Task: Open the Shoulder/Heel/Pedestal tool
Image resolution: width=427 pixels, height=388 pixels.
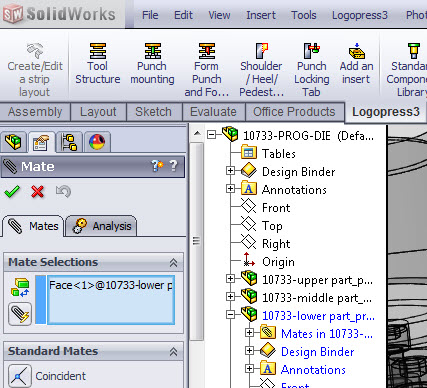Action: pos(261,69)
